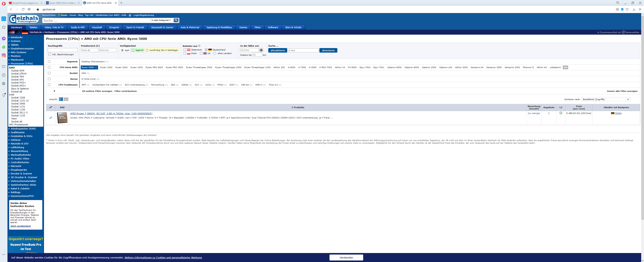This screenshot has height=262, width=644.
Task: Select the Austrian flag site version
Action: pyautogui.click(x=11, y=32)
